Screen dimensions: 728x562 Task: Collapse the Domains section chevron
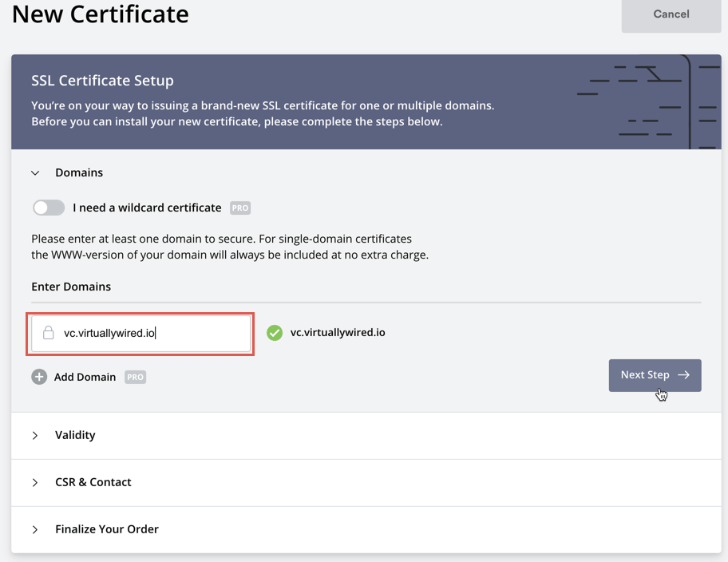[35, 173]
